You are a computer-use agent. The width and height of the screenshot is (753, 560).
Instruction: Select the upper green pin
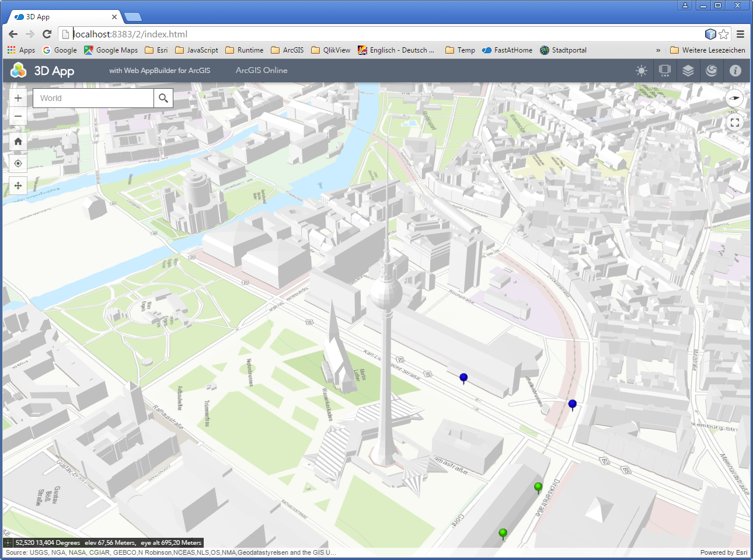(538, 488)
